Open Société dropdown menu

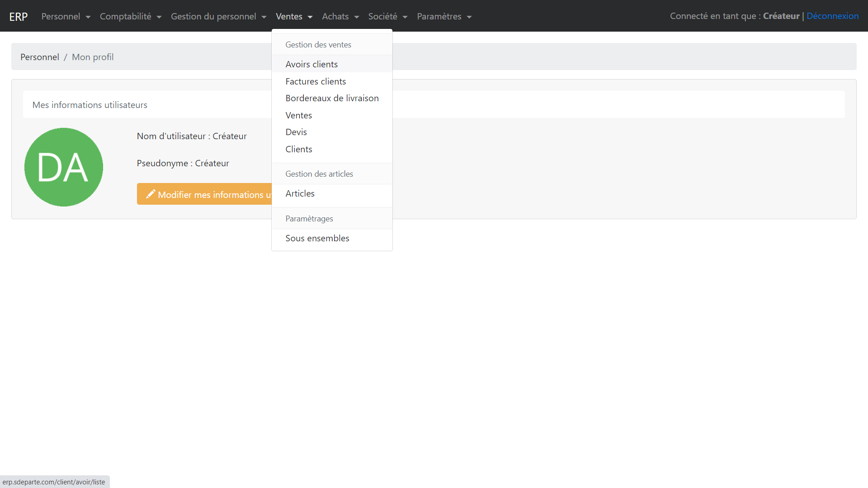387,16
